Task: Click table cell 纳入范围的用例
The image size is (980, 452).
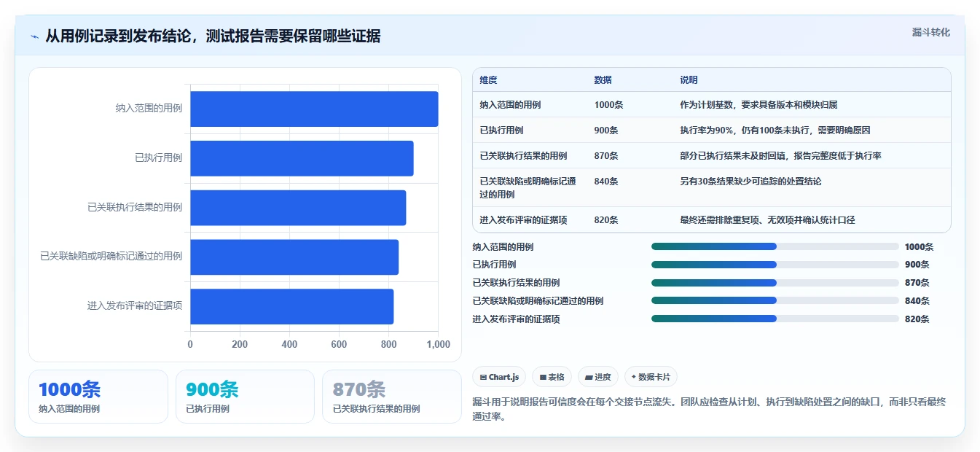Action: pyautogui.click(x=510, y=105)
